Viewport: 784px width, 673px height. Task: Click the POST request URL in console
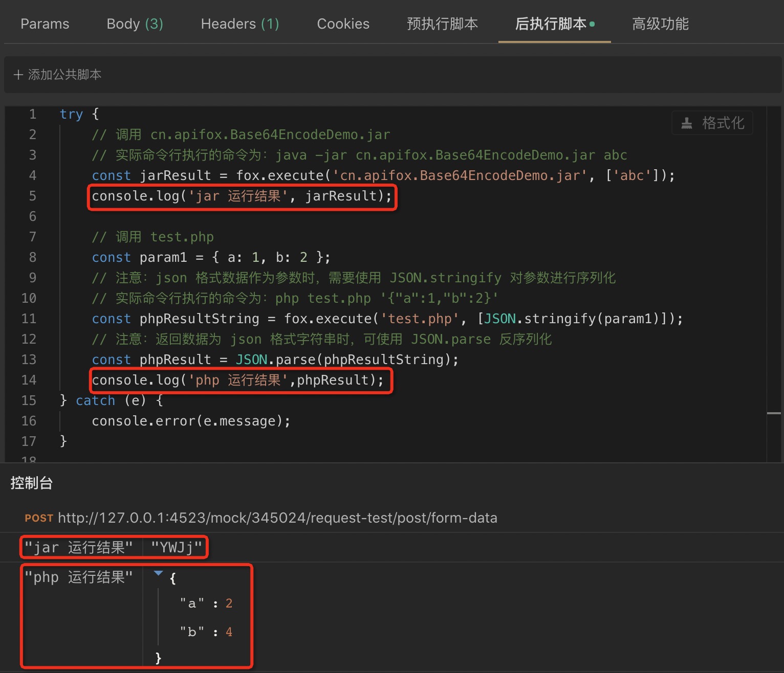tap(277, 518)
